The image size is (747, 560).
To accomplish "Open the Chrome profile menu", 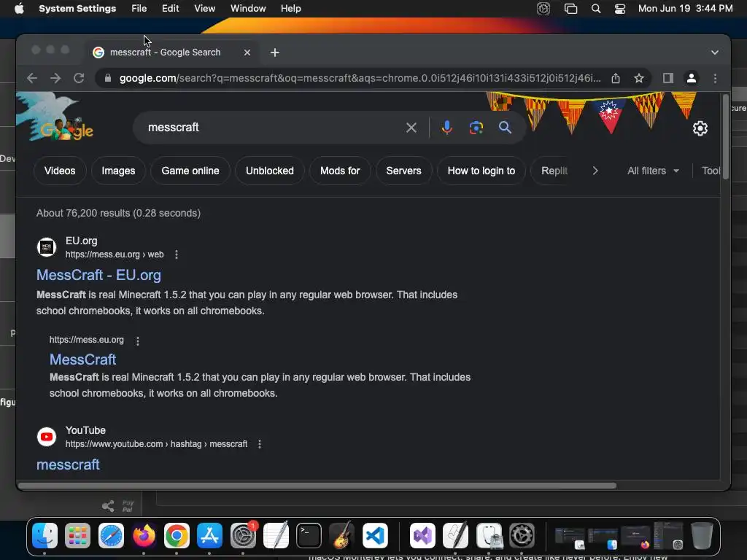I will (x=692, y=78).
